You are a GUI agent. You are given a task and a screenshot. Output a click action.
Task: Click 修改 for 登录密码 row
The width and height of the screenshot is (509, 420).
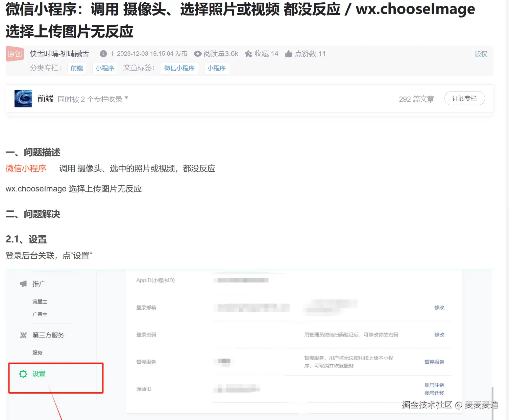(x=439, y=335)
